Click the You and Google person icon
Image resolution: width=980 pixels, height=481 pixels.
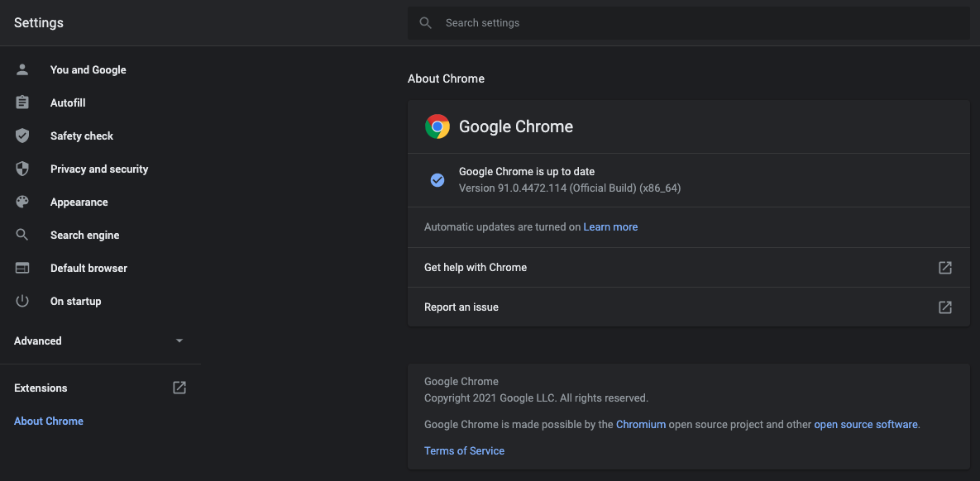[22, 69]
